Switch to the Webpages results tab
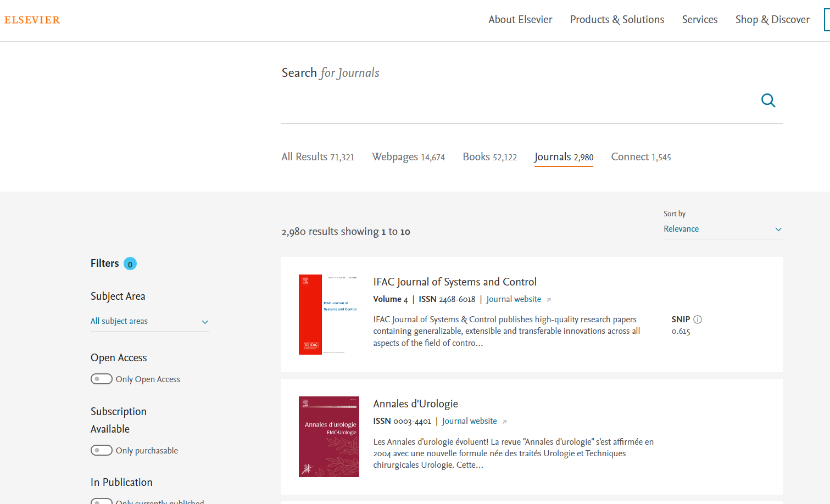 click(x=408, y=157)
